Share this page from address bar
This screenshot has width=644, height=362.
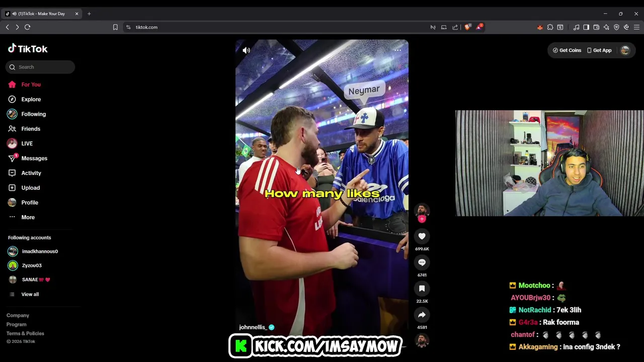point(455,27)
